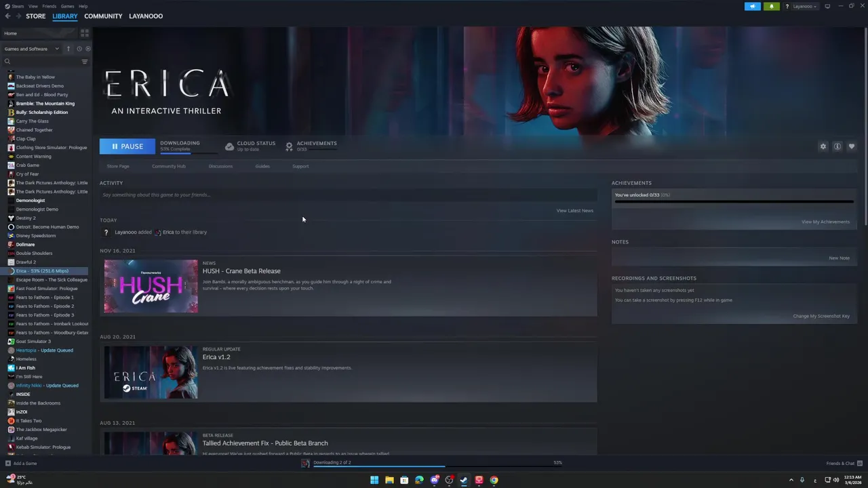Pause the Erica download

127,146
